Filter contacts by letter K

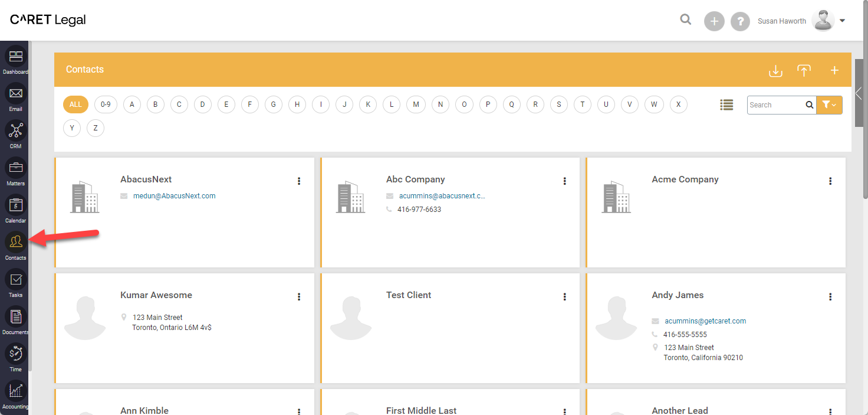coord(368,104)
